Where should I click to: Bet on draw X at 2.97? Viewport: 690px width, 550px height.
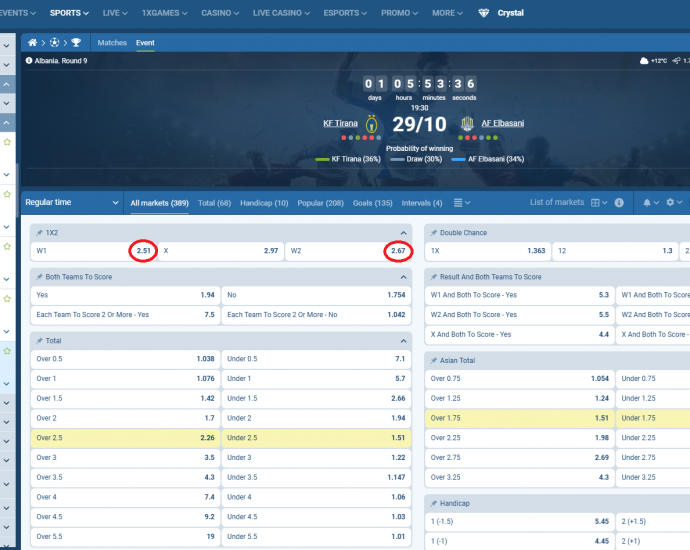[221, 251]
